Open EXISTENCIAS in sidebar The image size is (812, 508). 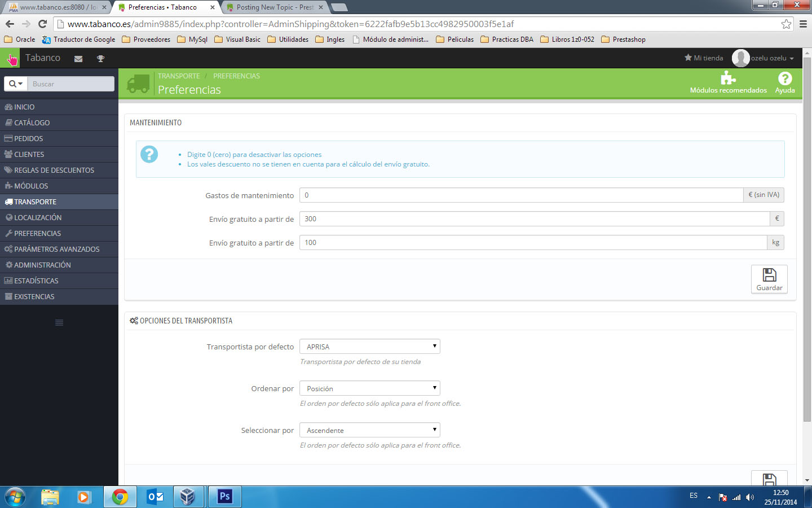tap(59, 296)
